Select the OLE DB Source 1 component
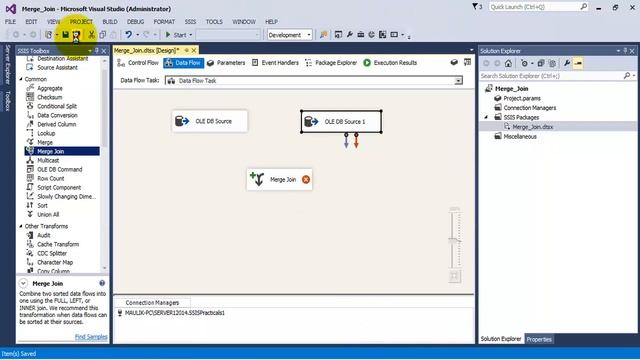 click(341, 121)
